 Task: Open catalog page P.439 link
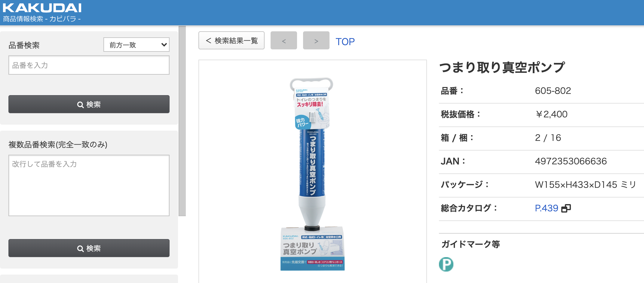[x=546, y=208]
